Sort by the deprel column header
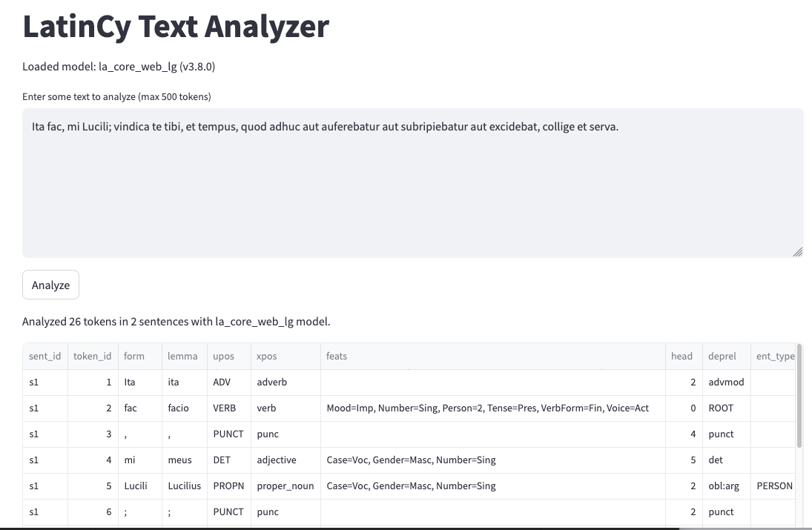Viewport: 812px width, 530px height. click(722, 357)
